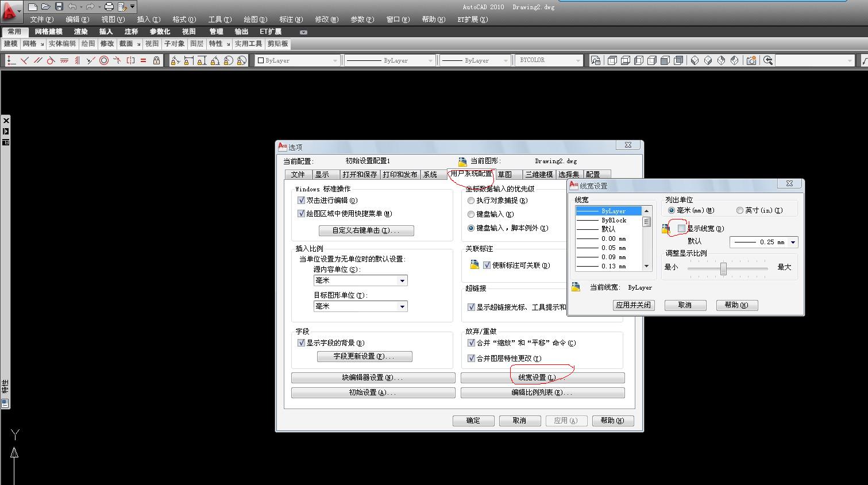The height and width of the screenshot is (485, 868).
Task: Select ByBlock in the lineweight list
Action: (609, 221)
